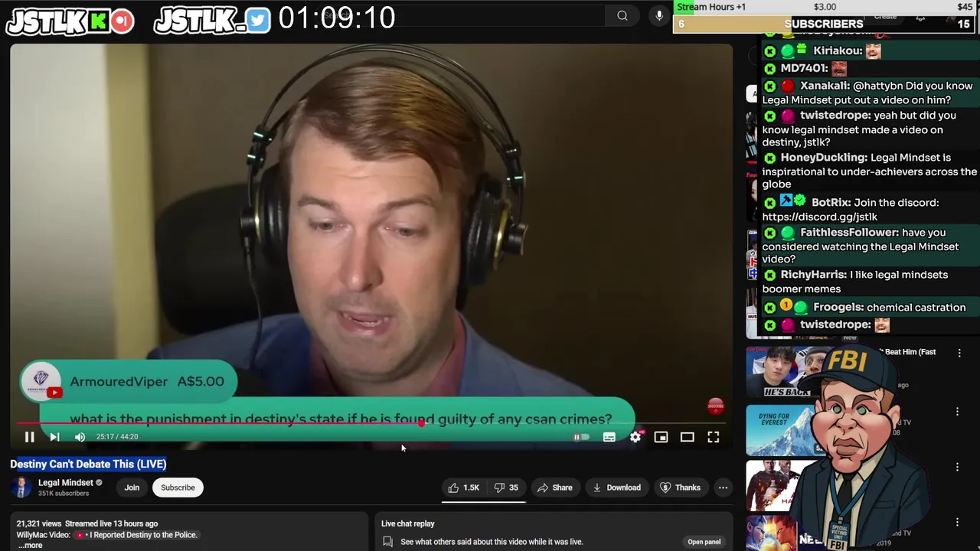Pause the video playback

click(x=29, y=437)
